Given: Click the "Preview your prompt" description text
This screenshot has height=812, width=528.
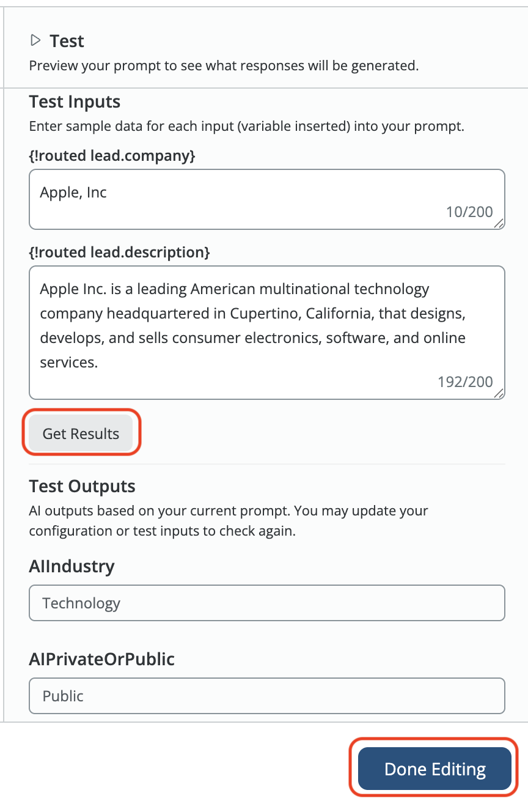Looking at the screenshot, I should [x=224, y=65].
